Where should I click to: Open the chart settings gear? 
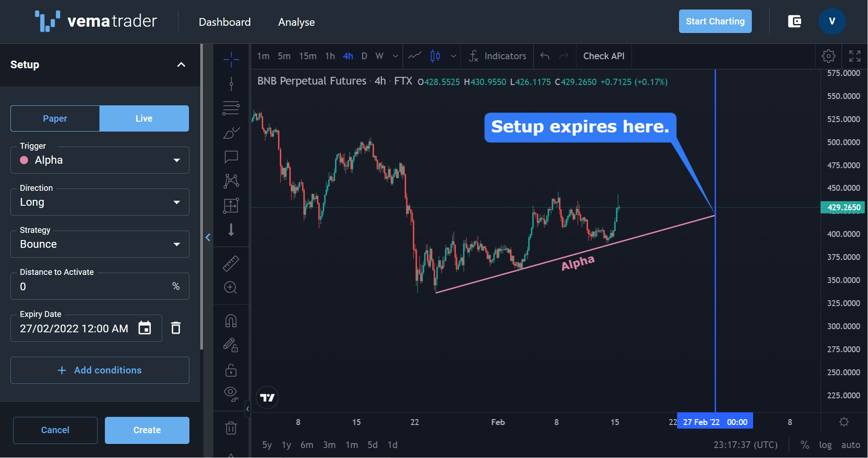pyautogui.click(x=829, y=56)
